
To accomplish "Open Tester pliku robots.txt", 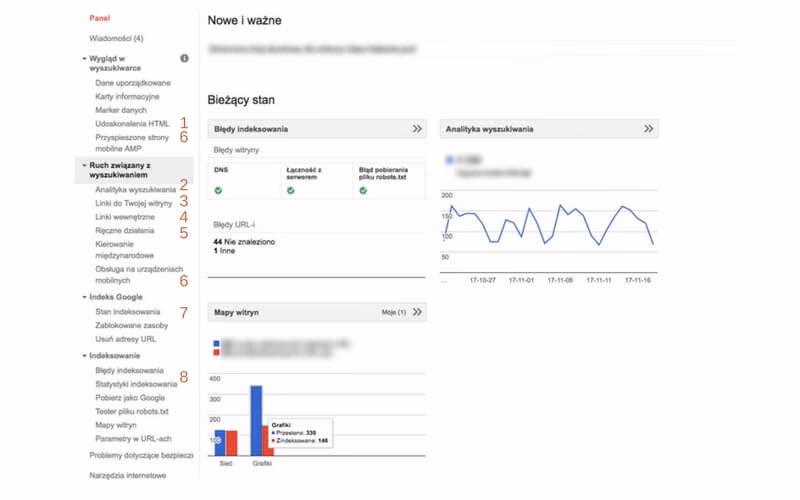I will (132, 412).
